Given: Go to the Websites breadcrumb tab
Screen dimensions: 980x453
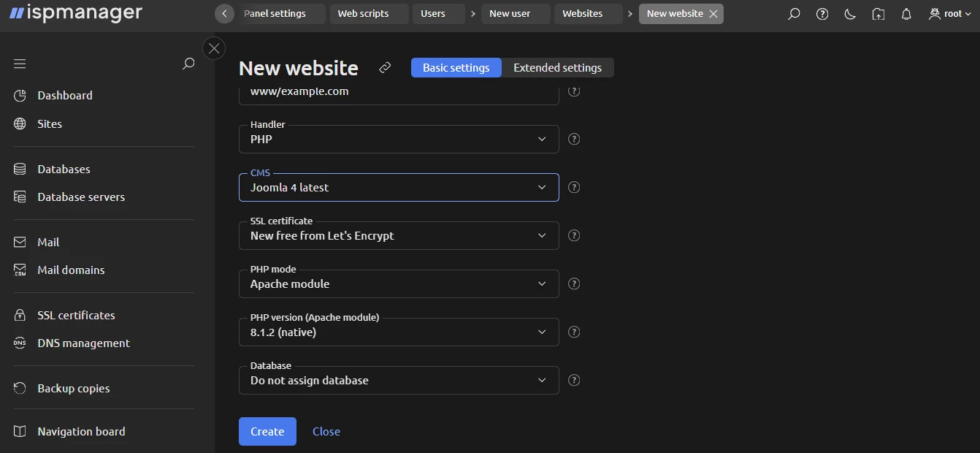Looking at the screenshot, I should pyautogui.click(x=588, y=13).
